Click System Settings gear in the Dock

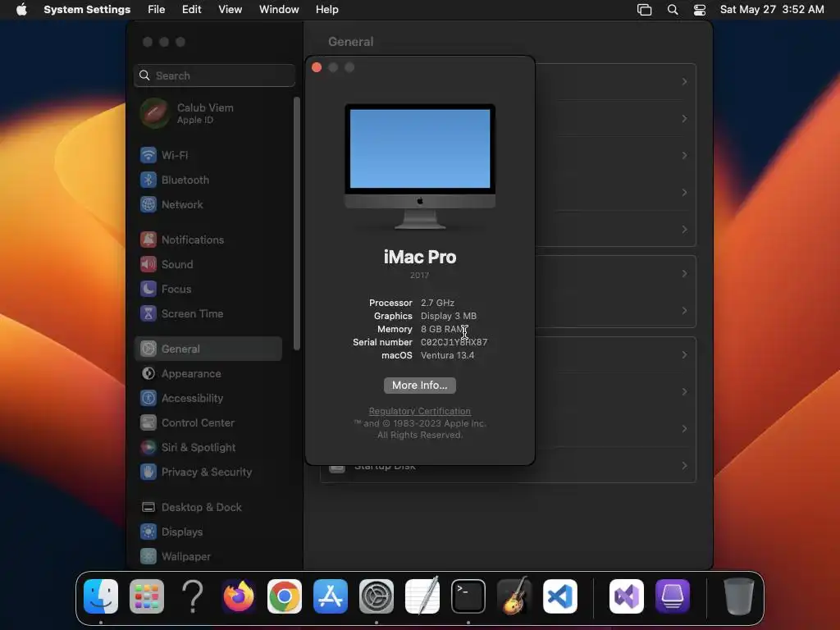coord(377,596)
